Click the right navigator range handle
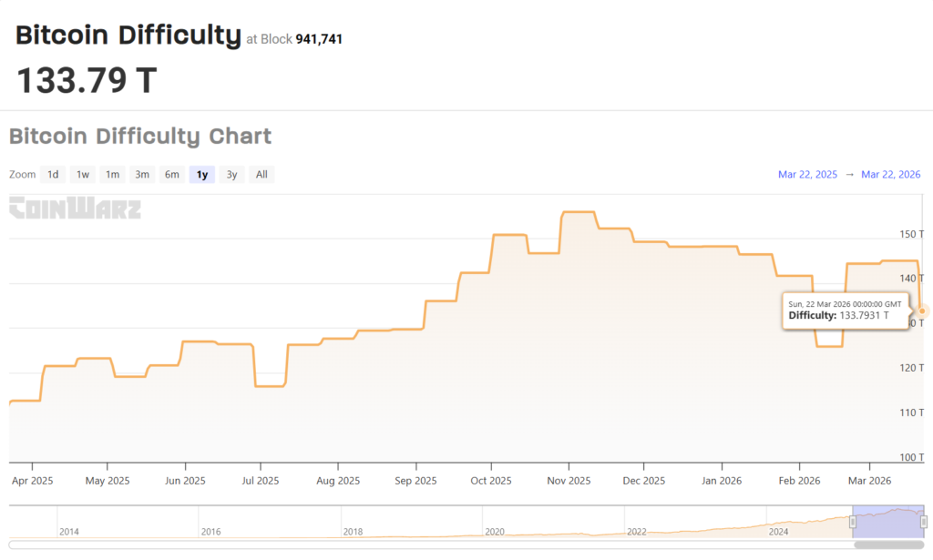 coord(922,522)
